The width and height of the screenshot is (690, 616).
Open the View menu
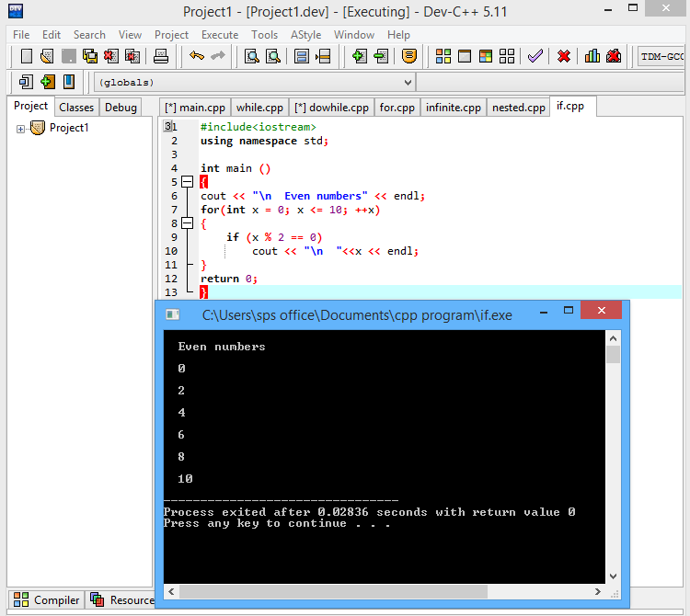(x=130, y=35)
